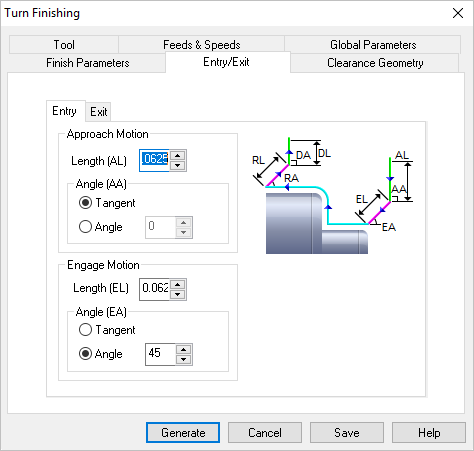The width and height of the screenshot is (474, 451).
Task: Click the Engage Motion group label
Action: 103,265
